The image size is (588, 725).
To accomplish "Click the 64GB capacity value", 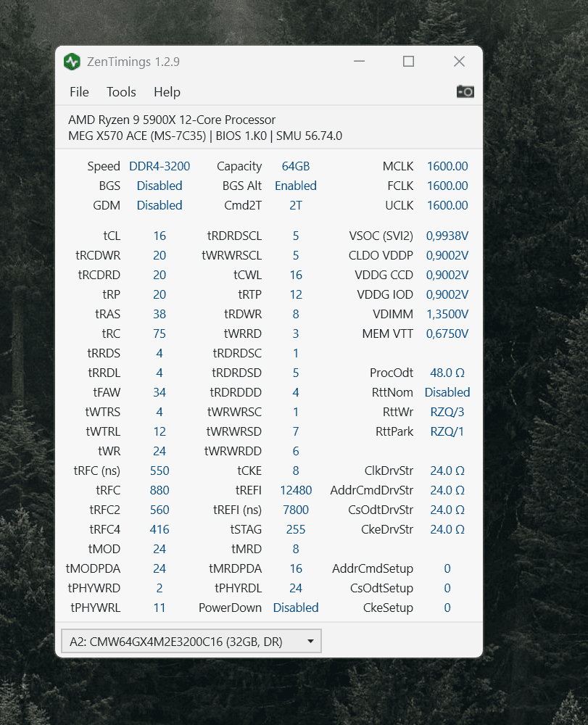I will [296, 166].
